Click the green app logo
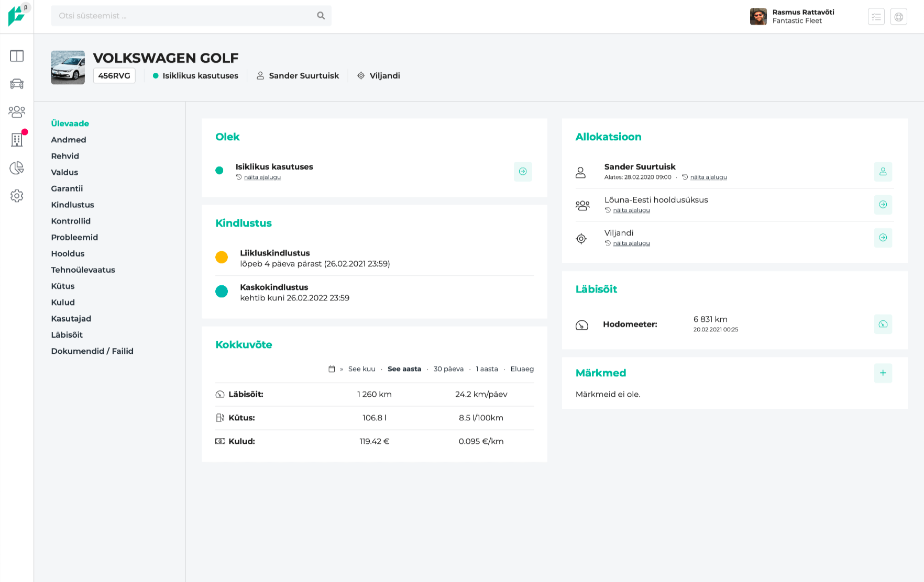 pos(17,16)
